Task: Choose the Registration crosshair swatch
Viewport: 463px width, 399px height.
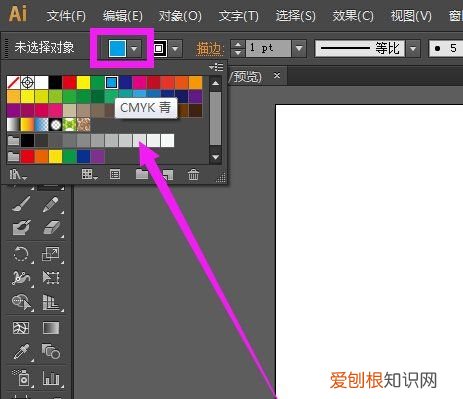Action: (x=27, y=82)
